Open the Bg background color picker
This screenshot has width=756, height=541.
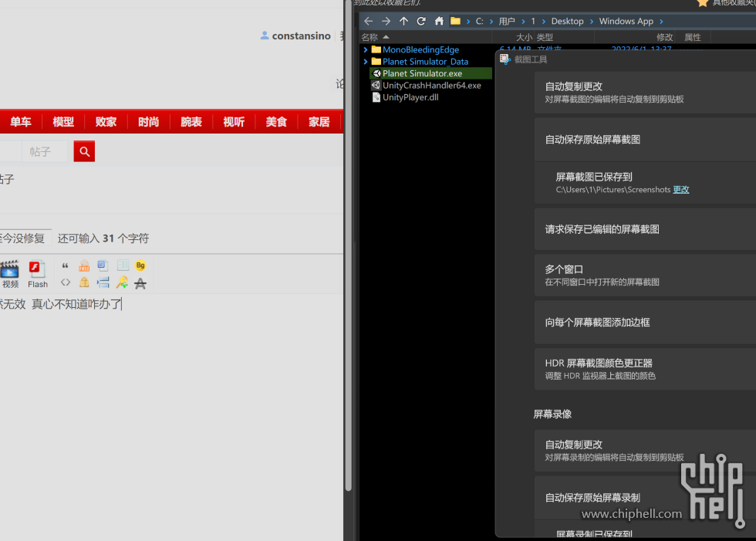[x=141, y=265]
